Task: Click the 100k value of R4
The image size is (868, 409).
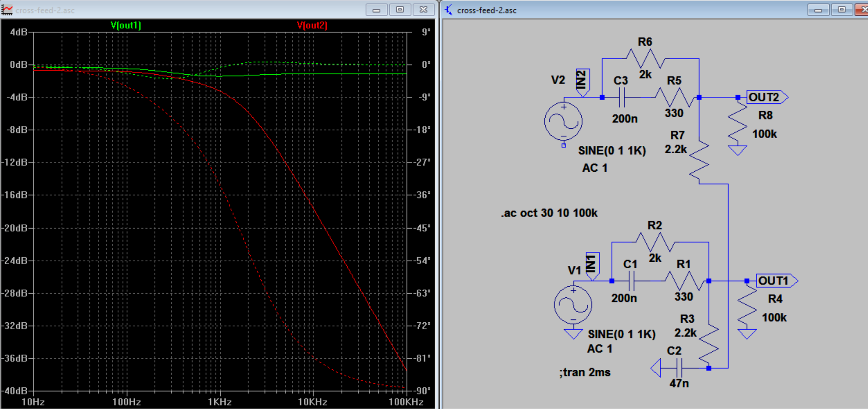Action: [774, 318]
